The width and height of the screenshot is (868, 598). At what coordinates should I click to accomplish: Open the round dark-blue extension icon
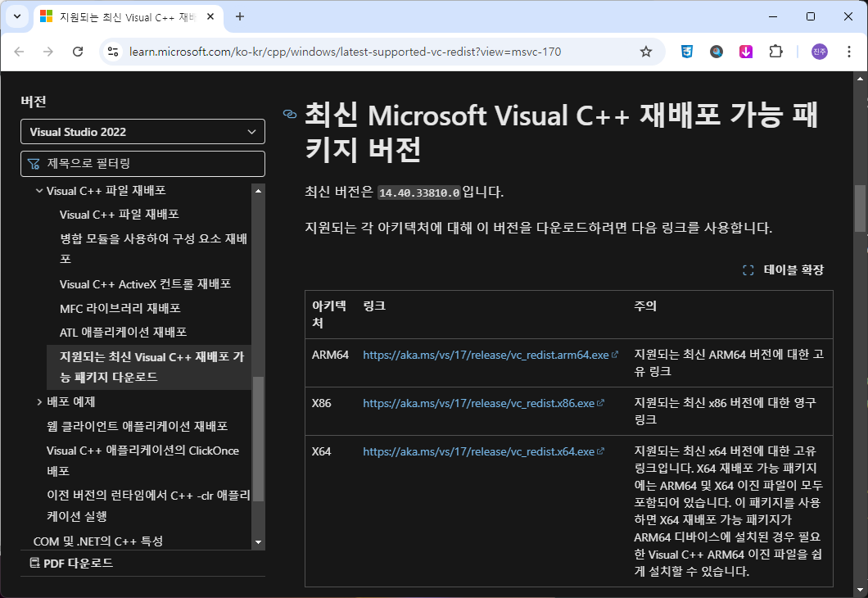pos(717,52)
